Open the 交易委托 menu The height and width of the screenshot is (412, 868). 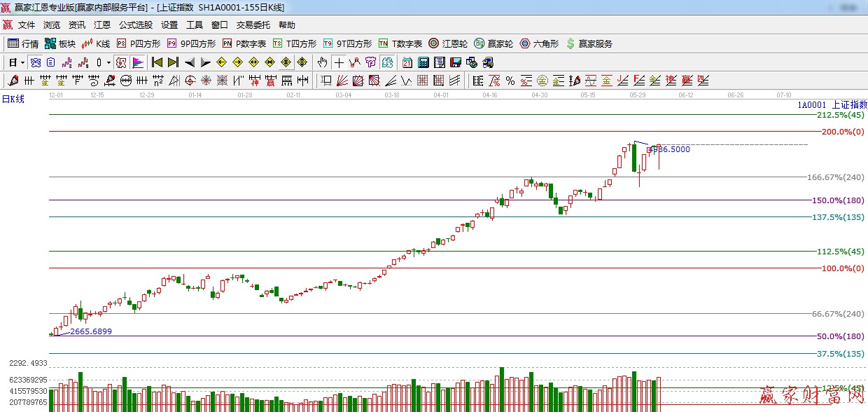point(253,25)
